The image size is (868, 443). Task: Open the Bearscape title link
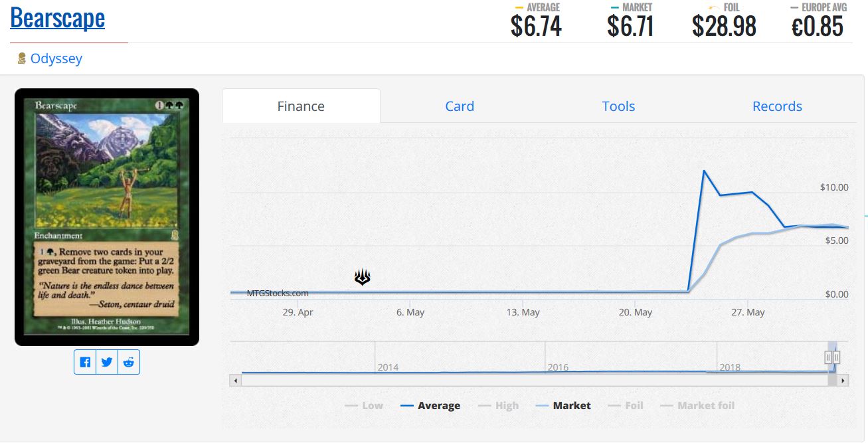(58, 18)
